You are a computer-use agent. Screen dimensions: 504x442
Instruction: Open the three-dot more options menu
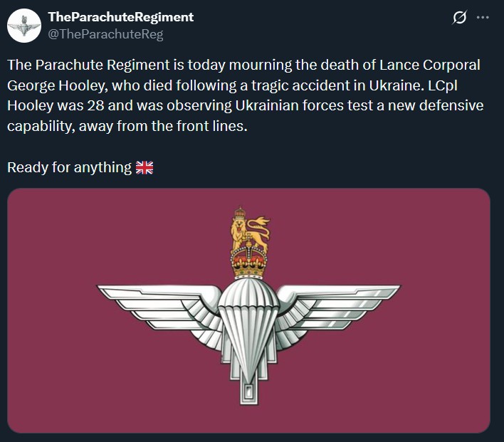483,17
